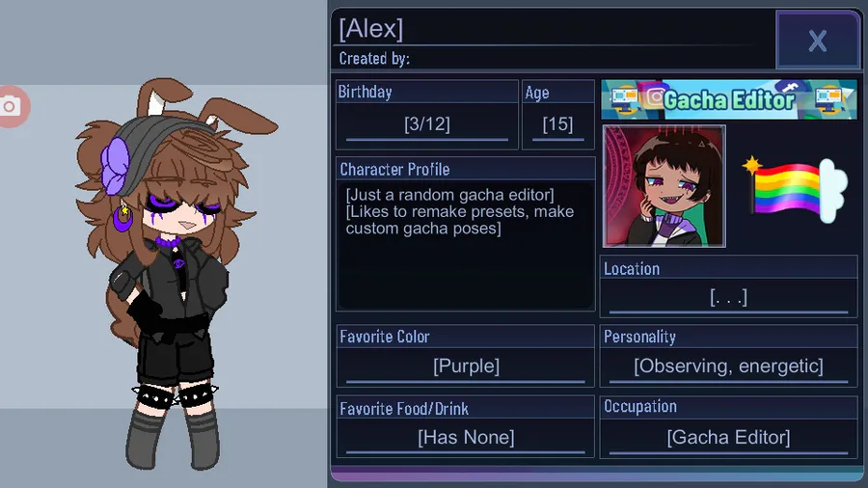
Task: Tap the camera screenshot icon
Action: (11, 106)
